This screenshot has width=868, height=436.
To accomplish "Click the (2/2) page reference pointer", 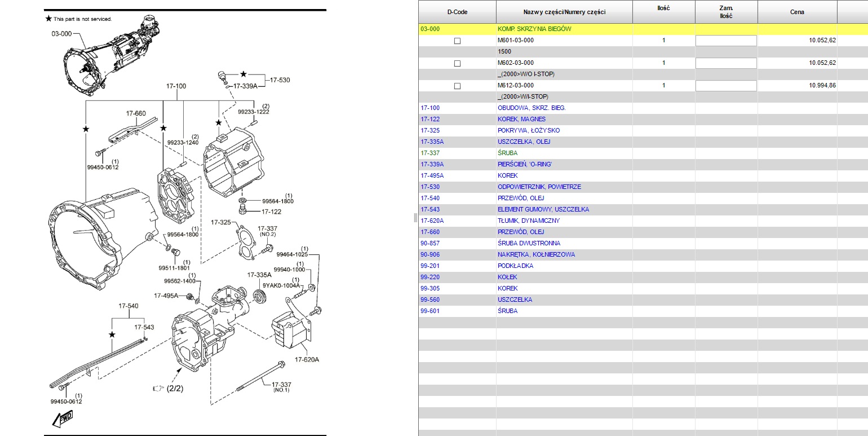I will [168, 388].
